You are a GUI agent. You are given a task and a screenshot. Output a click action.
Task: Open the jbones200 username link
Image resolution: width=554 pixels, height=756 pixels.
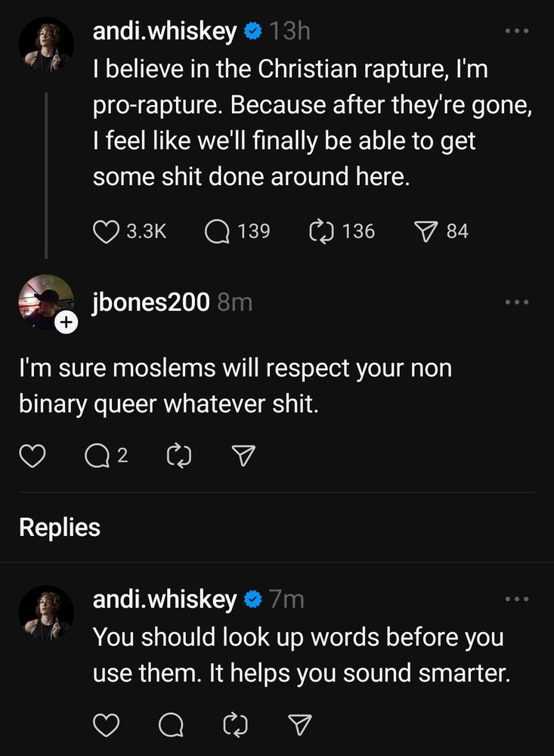(150, 302)
